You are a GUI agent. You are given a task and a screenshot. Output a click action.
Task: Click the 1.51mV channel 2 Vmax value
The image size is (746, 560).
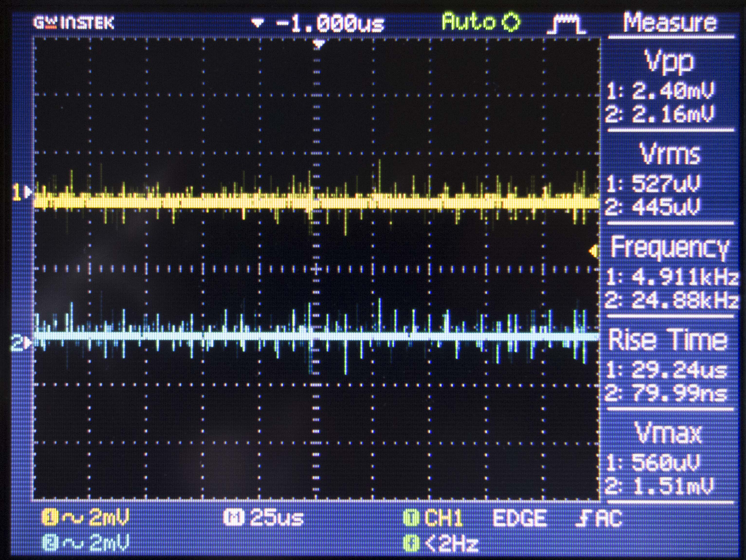(673, 486)
